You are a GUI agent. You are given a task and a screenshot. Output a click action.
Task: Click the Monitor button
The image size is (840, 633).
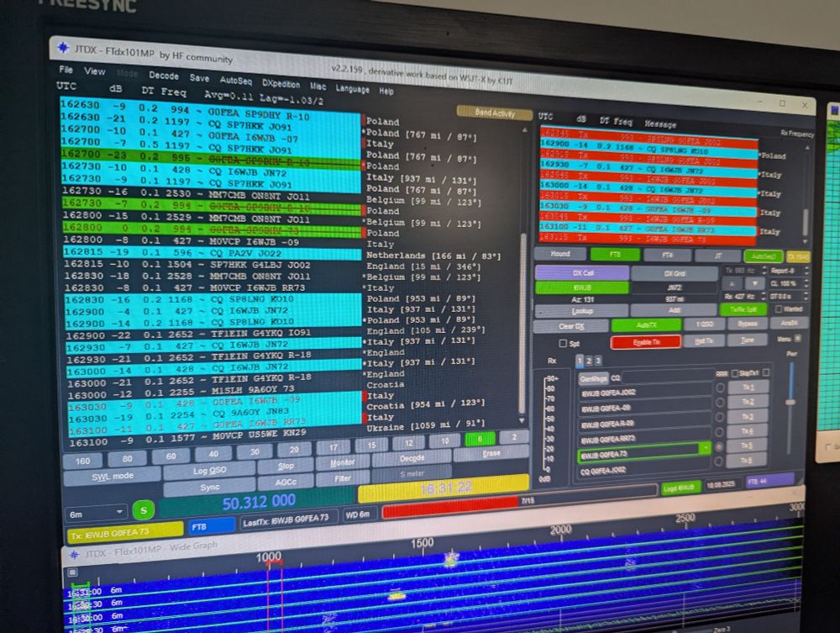(x=343, y=462)
